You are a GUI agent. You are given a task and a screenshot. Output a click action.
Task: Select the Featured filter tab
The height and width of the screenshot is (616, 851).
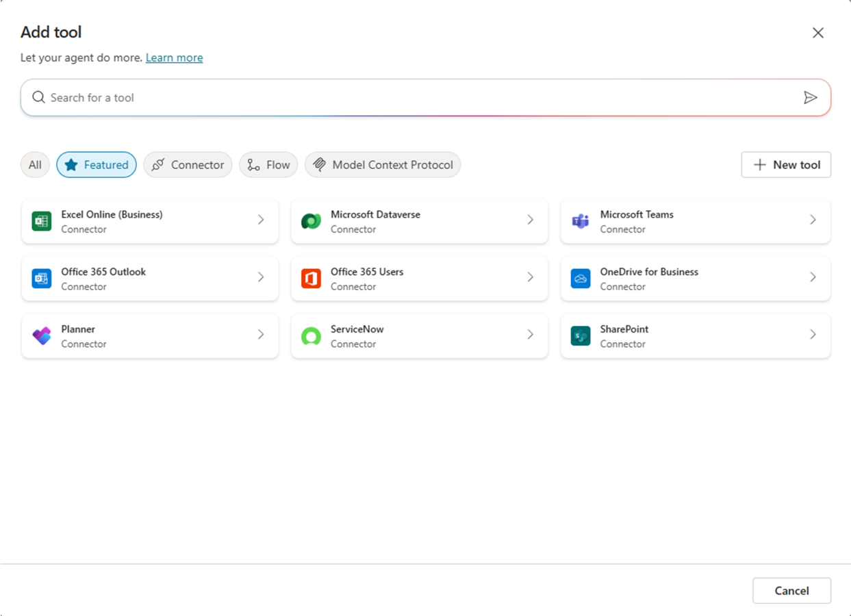click(97, 165)
